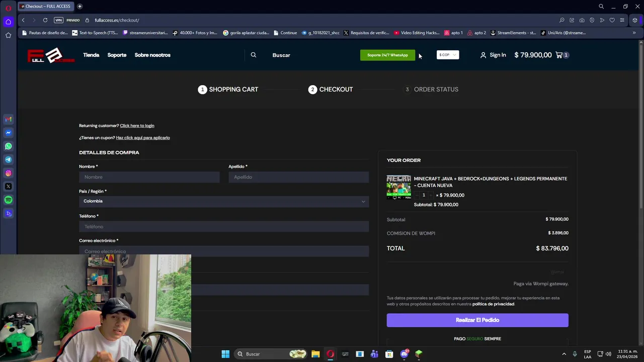Open the Opera main menu logo
Image resolution: width=644 pixels, height=362 pixels.
tap(8, 8)
